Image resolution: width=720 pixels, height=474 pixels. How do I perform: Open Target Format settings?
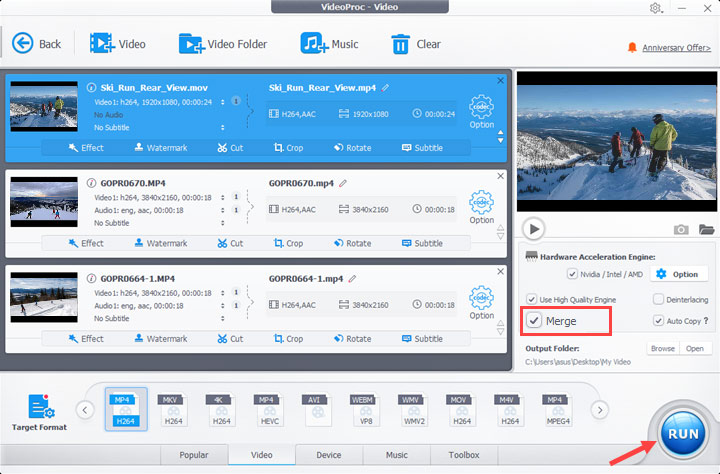[x=39, y=412]
